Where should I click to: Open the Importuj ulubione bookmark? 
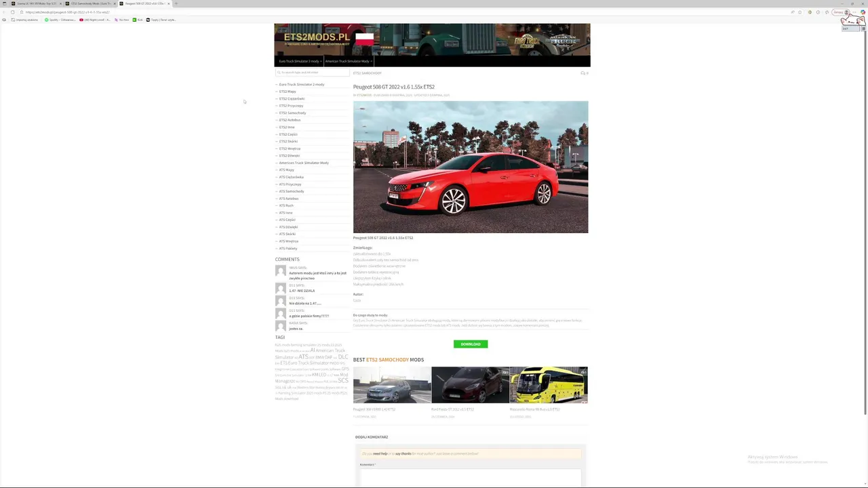coord(24,20)
